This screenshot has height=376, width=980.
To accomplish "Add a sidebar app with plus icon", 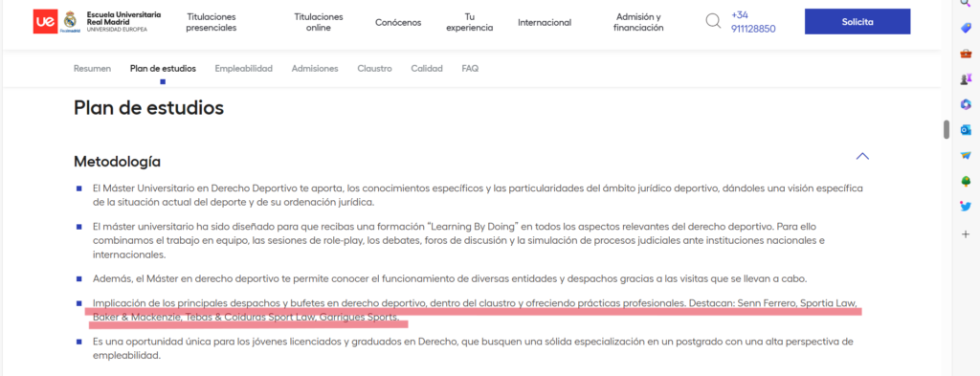I will click(966, 233).
